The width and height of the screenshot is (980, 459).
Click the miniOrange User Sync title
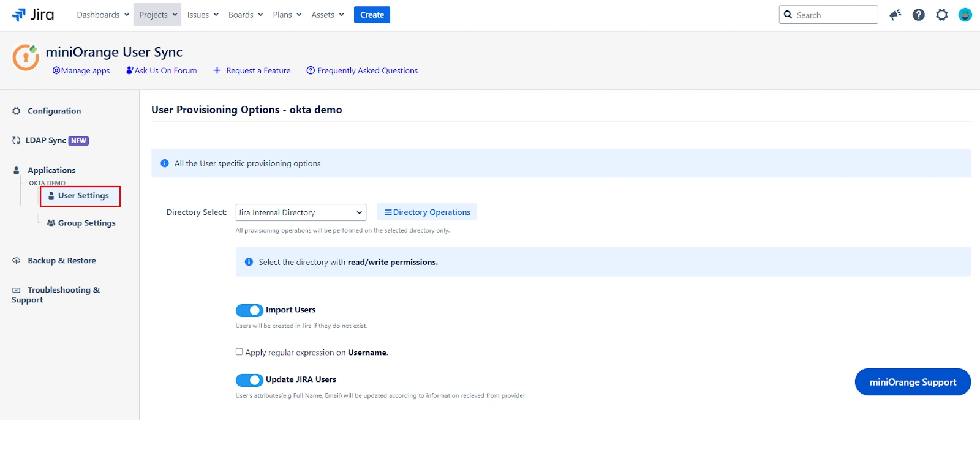pos(114,52)
